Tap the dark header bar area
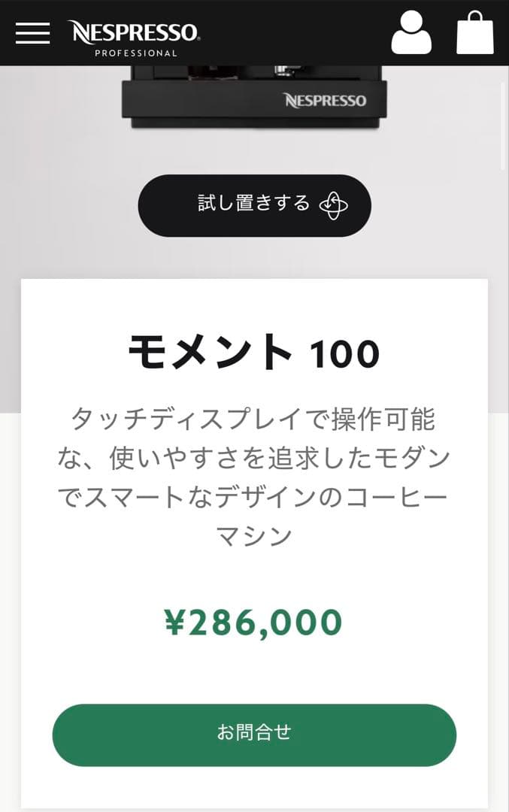Screen dimensions: 509x812 tap(254, 33)
